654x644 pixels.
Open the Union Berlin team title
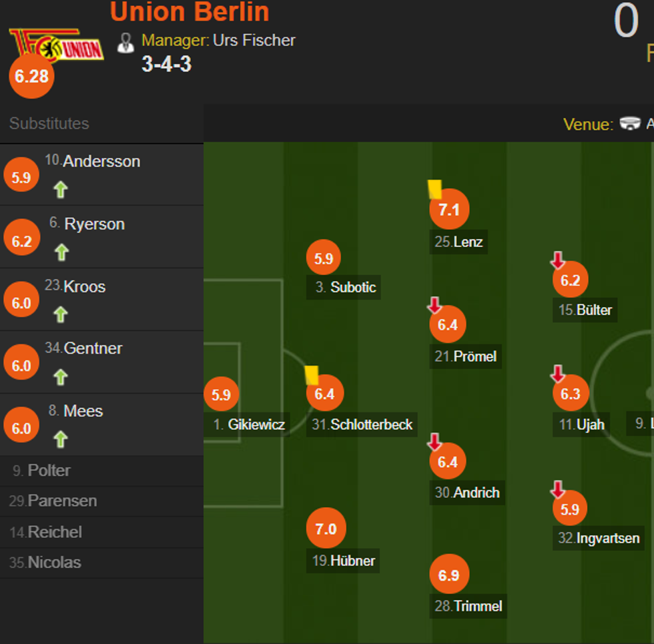[x=190, y=12]
